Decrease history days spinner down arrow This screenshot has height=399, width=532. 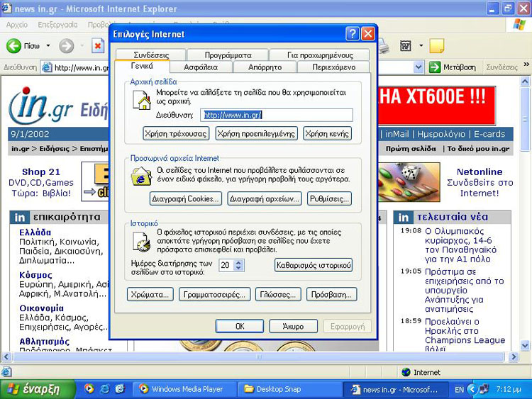[239, 268]
